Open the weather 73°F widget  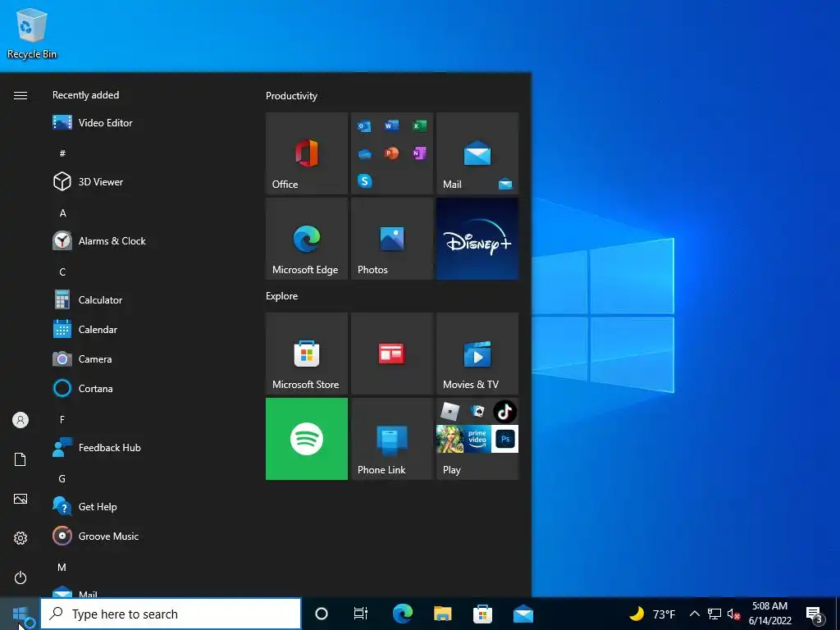click(x=652, y=614)
